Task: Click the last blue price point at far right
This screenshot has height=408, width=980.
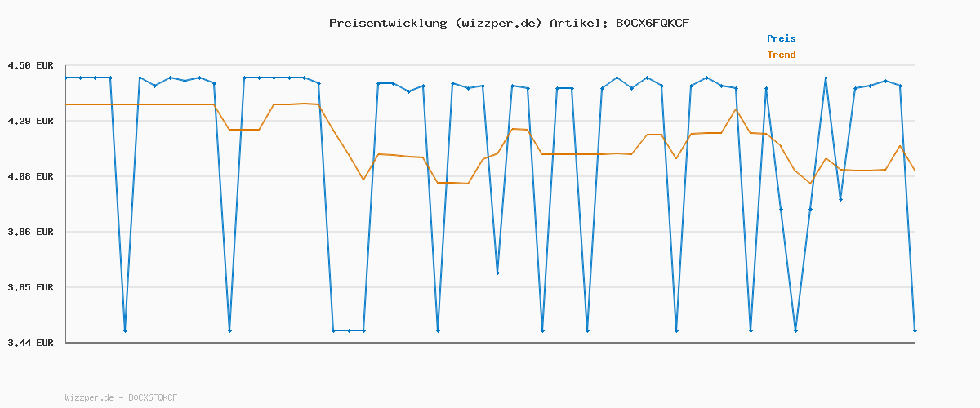Action: tap(915, 330)
